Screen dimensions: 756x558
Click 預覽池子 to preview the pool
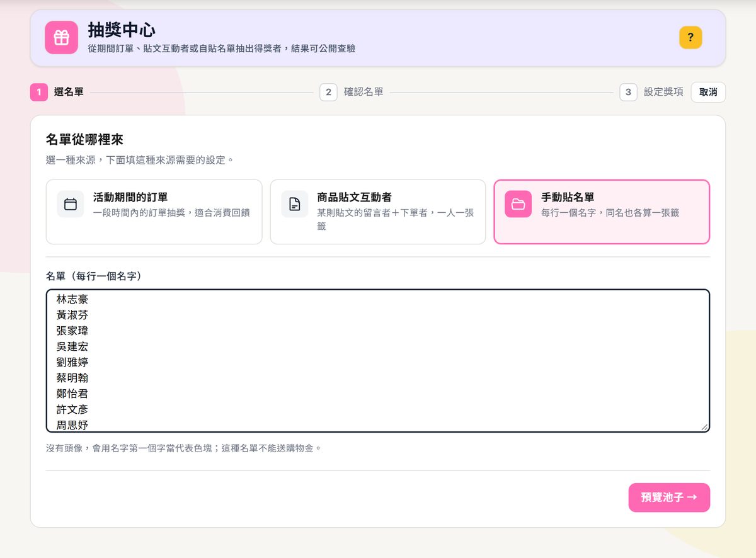669,498
